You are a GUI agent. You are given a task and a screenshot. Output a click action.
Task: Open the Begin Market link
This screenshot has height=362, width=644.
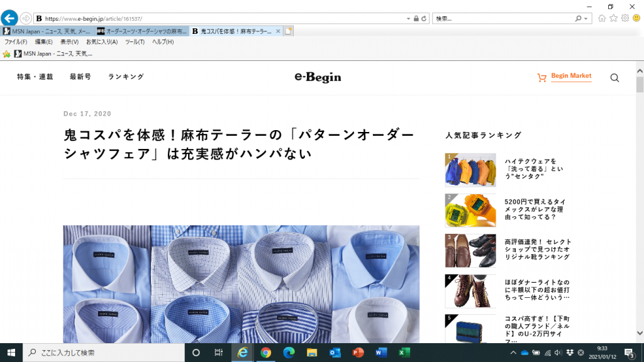coord(571,76)
